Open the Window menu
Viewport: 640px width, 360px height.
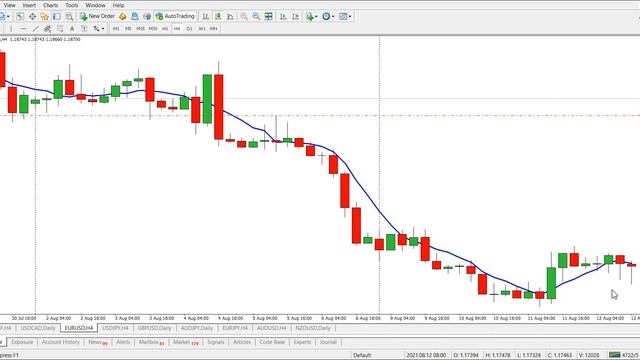[x=96, y=5]
